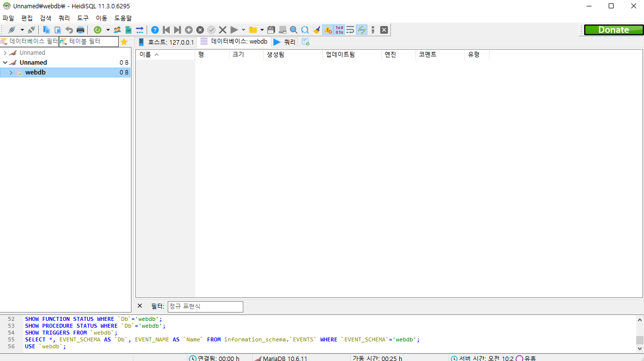Toggle stop on errors warning icon
This screenshot has height=361, width=644.
coord(328,30)
